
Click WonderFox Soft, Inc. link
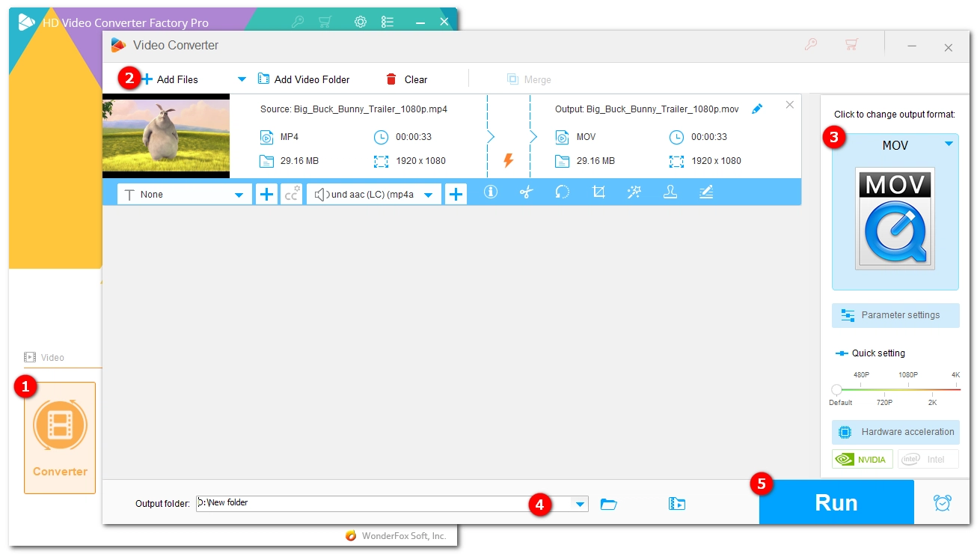pos(403,536)
